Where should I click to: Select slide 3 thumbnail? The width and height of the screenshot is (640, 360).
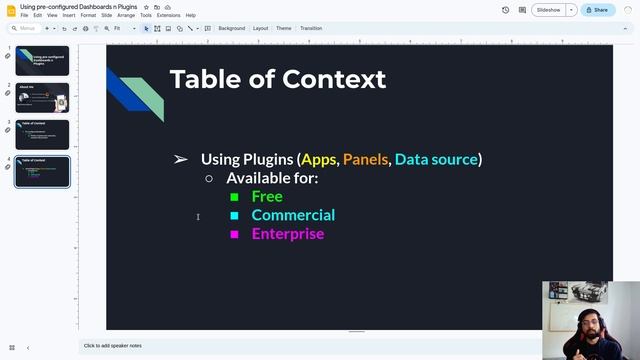(x=42, y=135)
